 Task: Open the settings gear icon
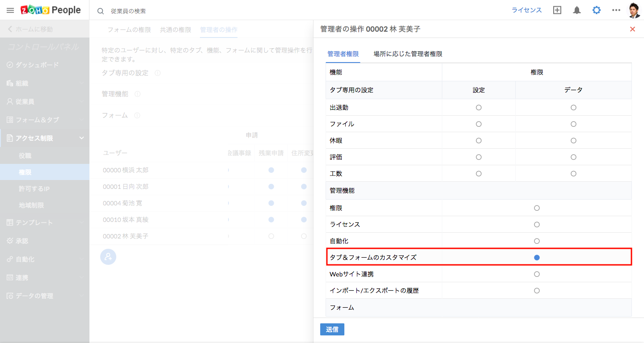coord(597,10)
